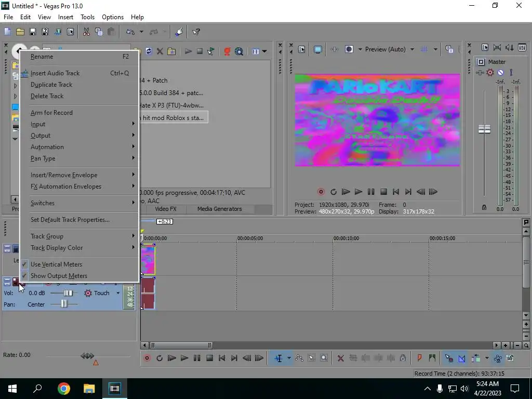Toggle Loop Playback in preview transport

[x=333, y=192]
